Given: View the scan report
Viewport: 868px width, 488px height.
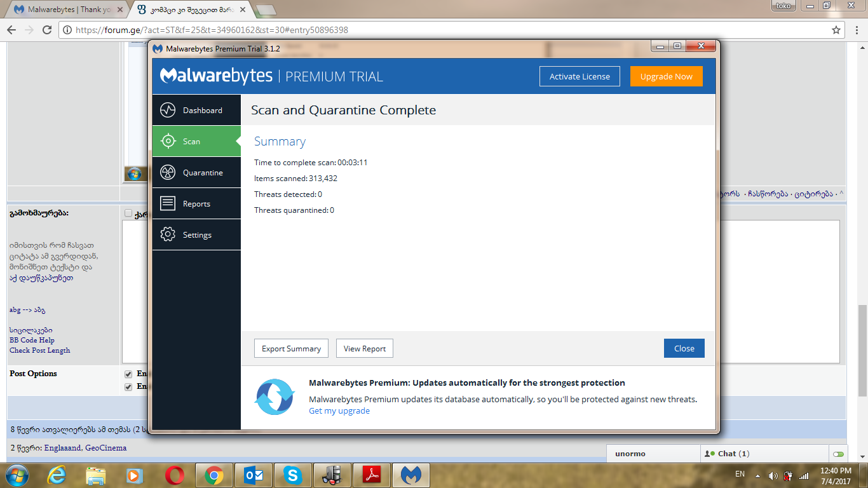Looking at the screenshot, I should pos(365,348).
